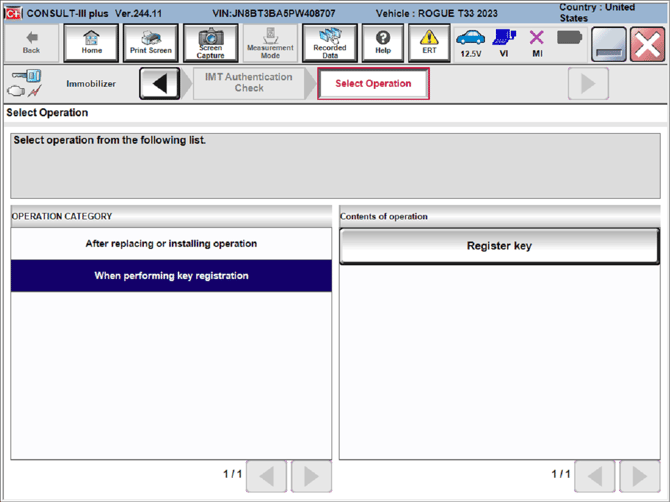Screen dimensions: 670x502
Task: Go to the Home screen
Action: pyautogui.click(x=91, y=43)
